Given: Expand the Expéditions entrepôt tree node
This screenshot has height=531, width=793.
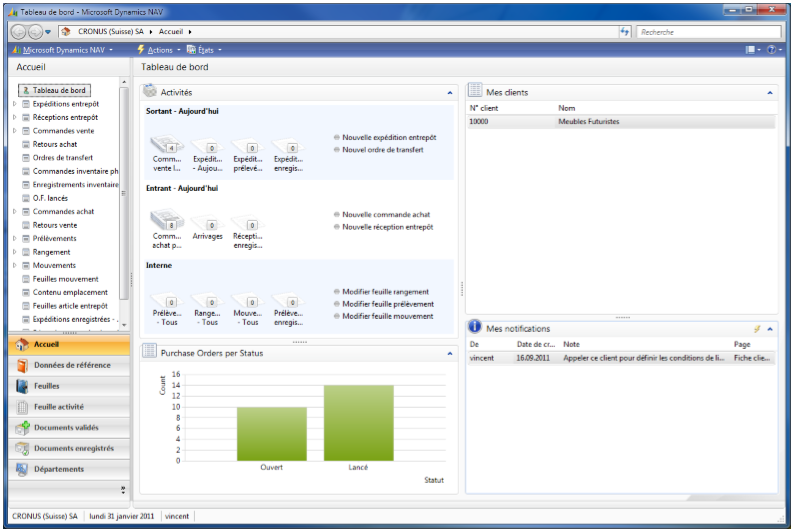Looking at the screenshot, I should (14, 104).
